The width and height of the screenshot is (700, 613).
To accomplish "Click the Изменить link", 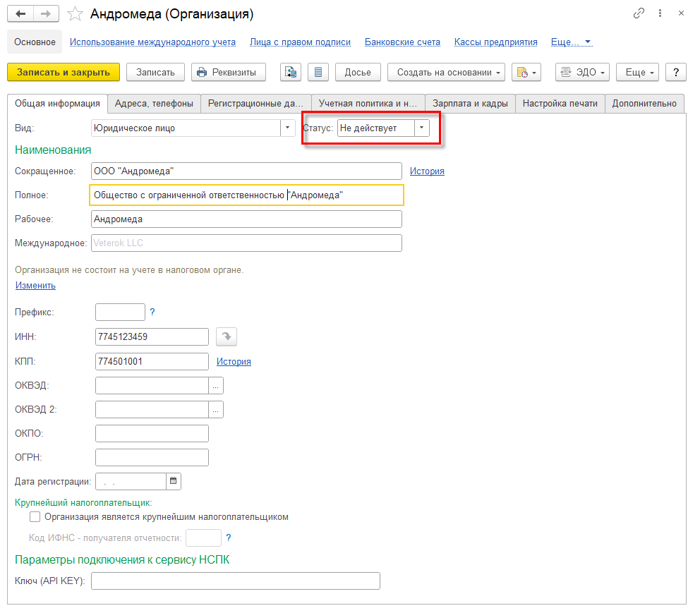I will (x=35, y=286).
